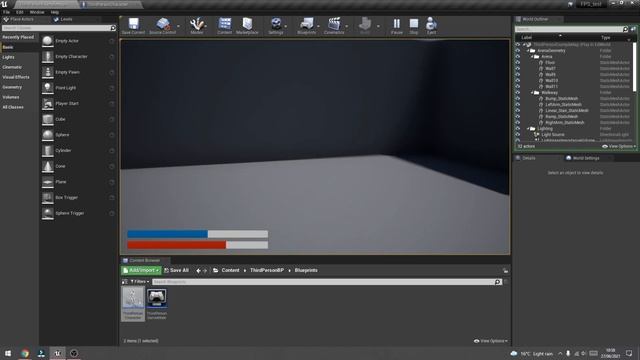The image size is (640, 360).
Task: Toggle visibility of Bump_StaticMesh actor
Action: 518,98
